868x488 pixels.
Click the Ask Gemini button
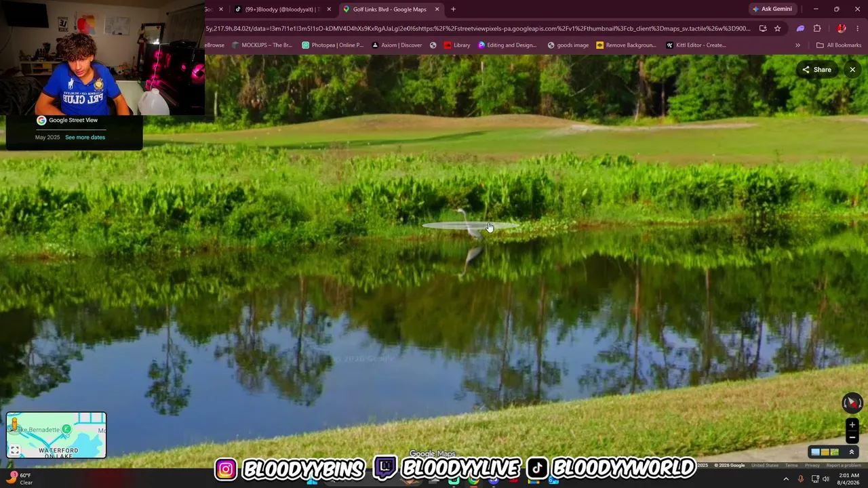point(772,9)
